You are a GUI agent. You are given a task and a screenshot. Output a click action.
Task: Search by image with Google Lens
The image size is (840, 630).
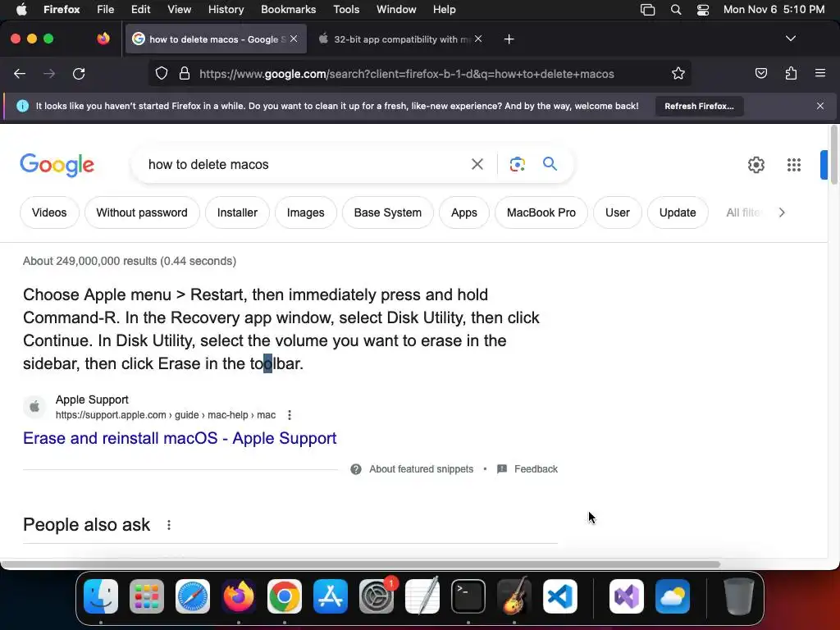517,164
